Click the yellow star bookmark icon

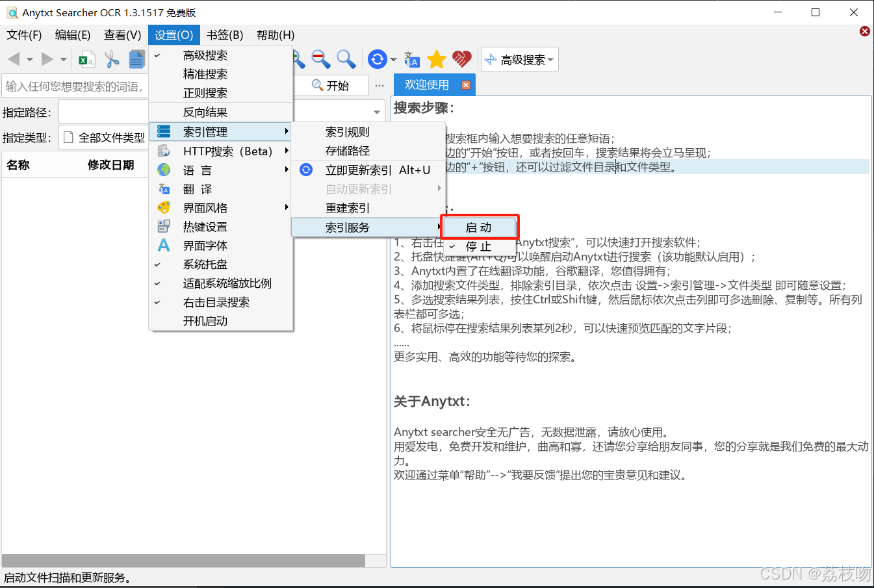click(x=437, y=60)
